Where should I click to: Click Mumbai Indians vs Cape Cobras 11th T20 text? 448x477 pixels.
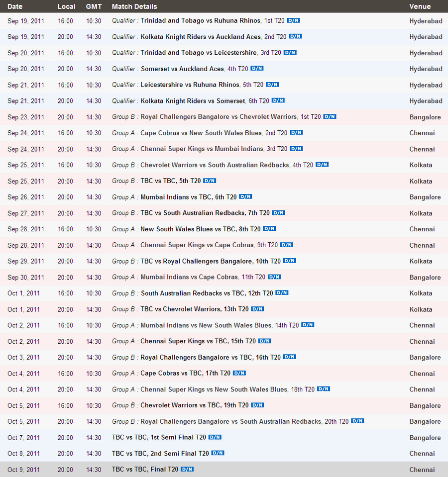point(203,277)
